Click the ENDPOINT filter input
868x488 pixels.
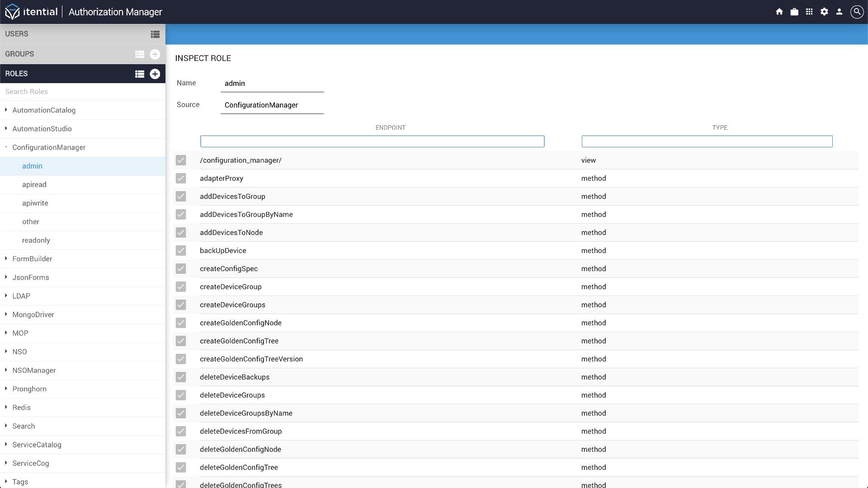(x=372, y=141)
